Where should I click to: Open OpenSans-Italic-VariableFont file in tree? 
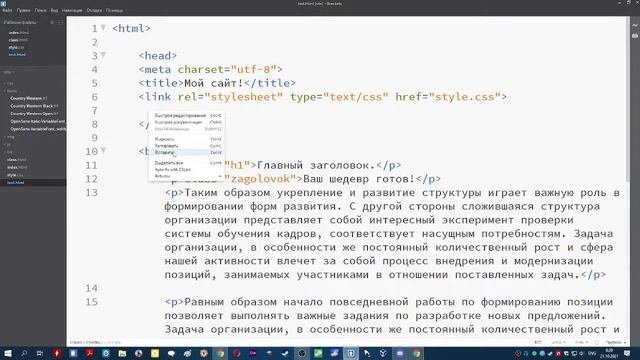pos(38,121)
